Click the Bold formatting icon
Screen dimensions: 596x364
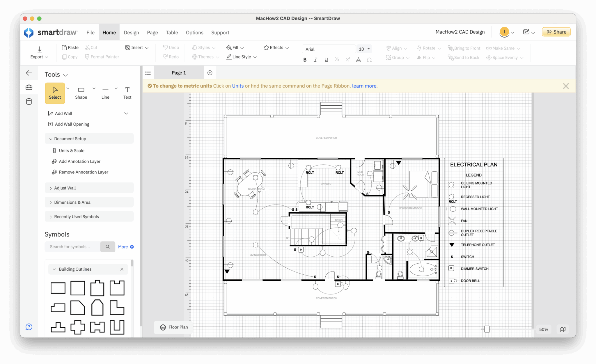coord(305,60)
